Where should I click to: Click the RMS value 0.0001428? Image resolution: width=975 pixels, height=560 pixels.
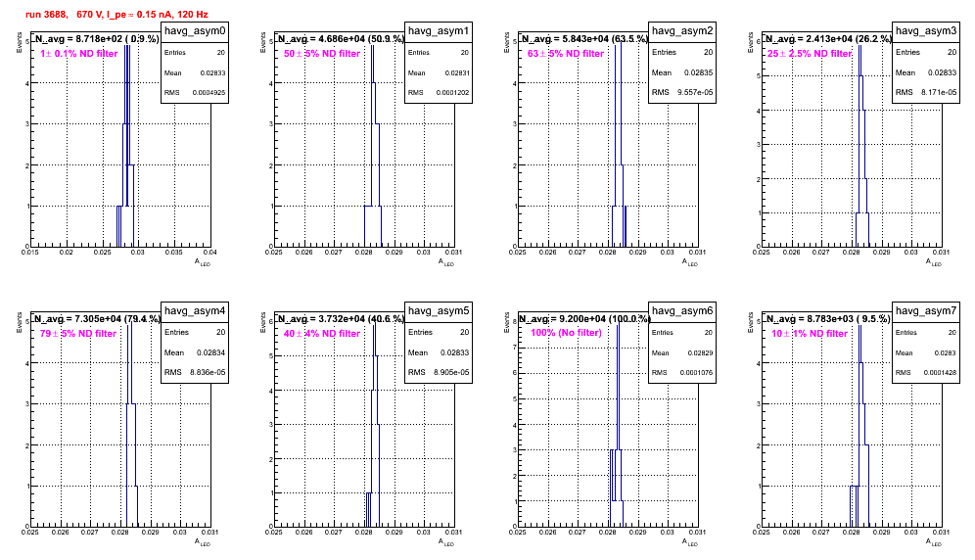pos(940,373)
